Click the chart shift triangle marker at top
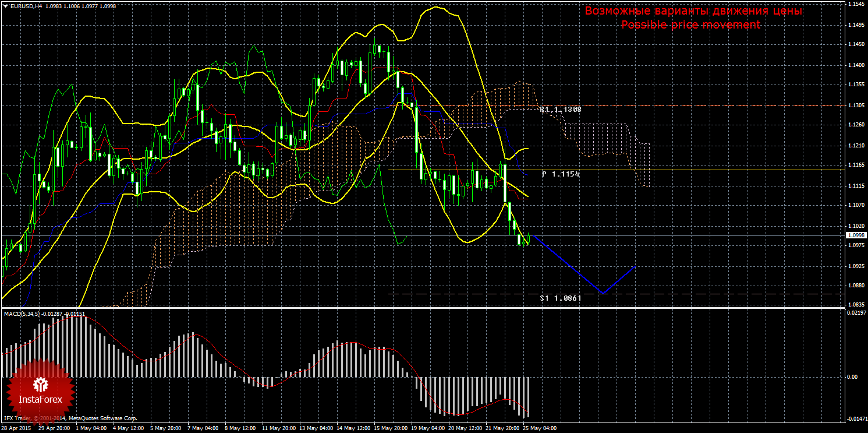 coord(840,3)
